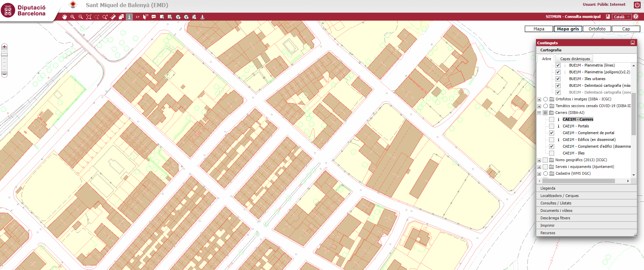Image resolution: width=644 pixels, height=270 pixels.
Task: Open the Imprimir section
Action: [586, 225]
